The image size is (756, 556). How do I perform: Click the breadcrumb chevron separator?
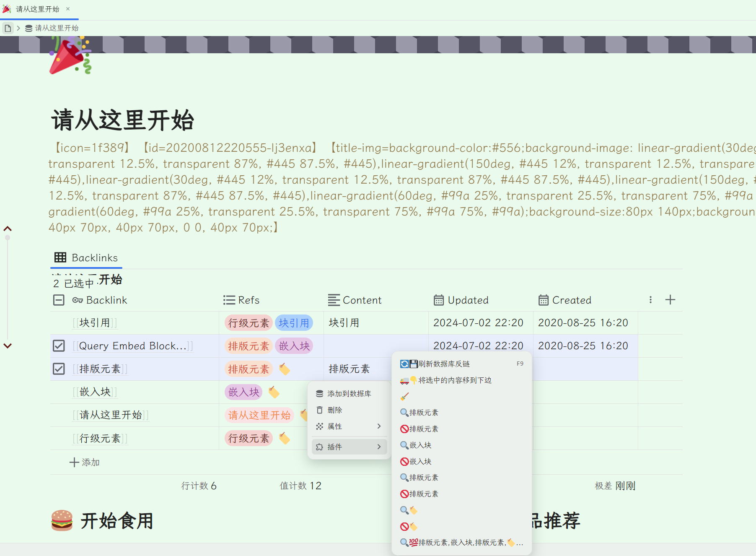pyautogui.click(x=18, y=28)
